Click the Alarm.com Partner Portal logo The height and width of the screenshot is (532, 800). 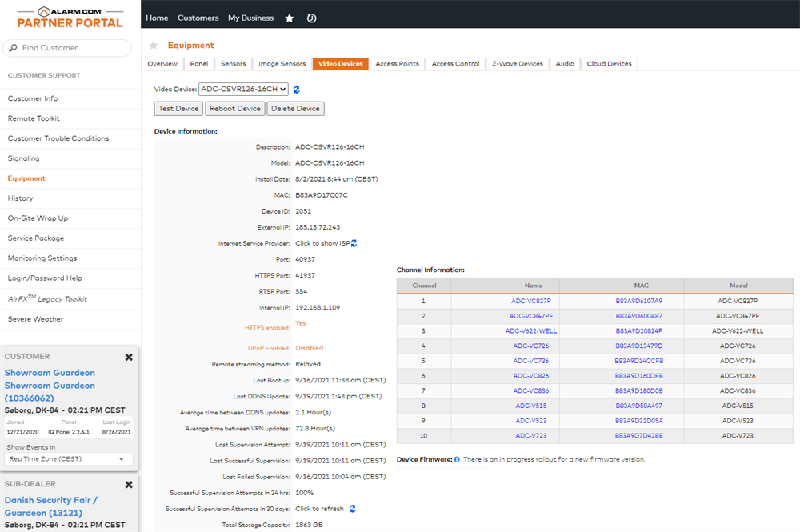click(70, 18)
